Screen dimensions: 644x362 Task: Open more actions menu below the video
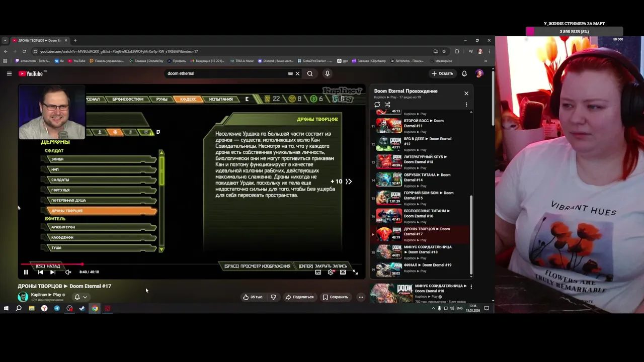[x=361, y=297]
